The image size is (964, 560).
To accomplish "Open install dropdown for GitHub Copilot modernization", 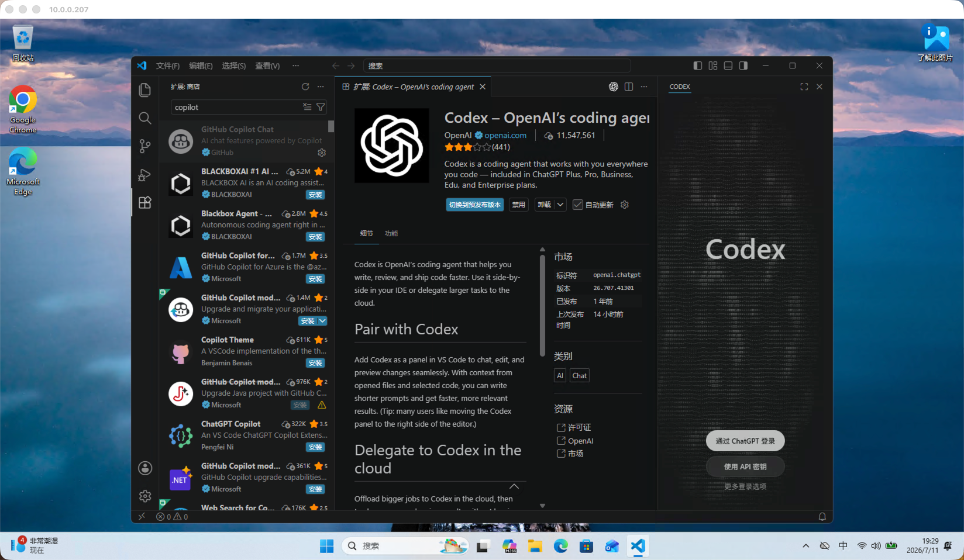I will [x=322, y=321].
